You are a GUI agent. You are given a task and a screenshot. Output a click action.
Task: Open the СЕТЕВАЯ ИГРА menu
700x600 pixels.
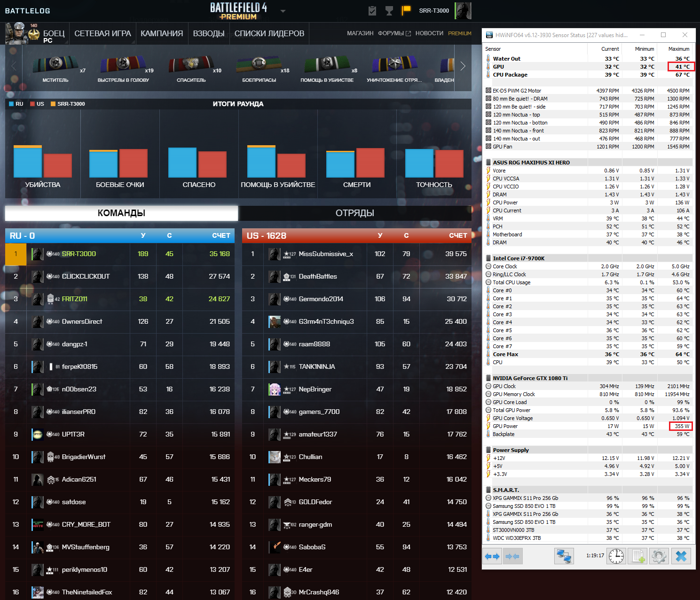(102, 33)
